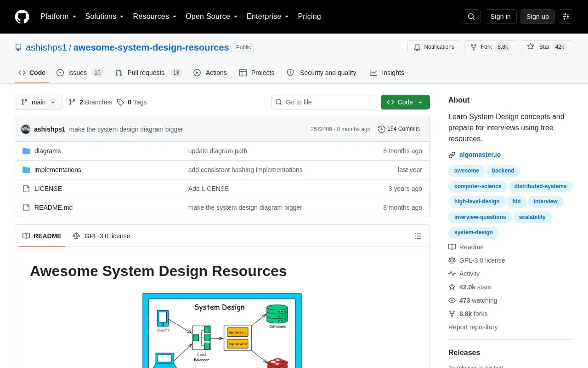This screenshot has height=368, width=588.
Task: Open the appearance settings icon next to Sign up
Action: coord(566,17)
